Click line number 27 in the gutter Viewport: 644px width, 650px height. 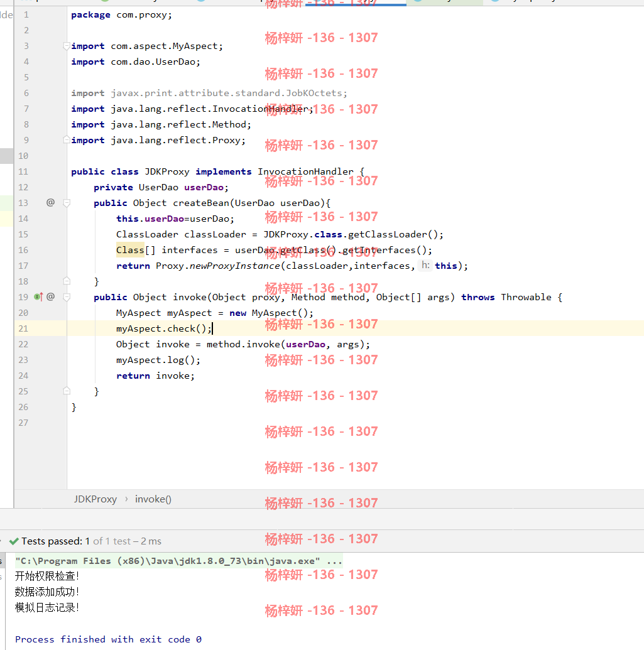click(x=23, y=423)
